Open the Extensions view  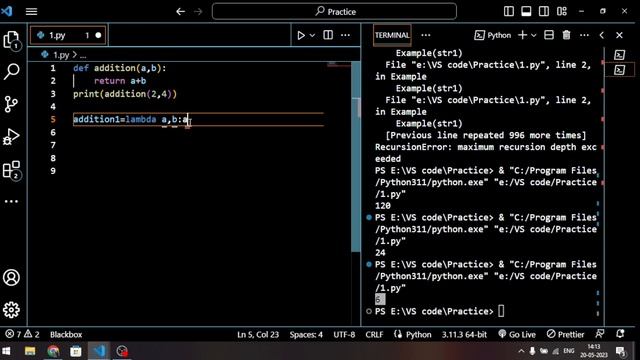pos(11,170)
